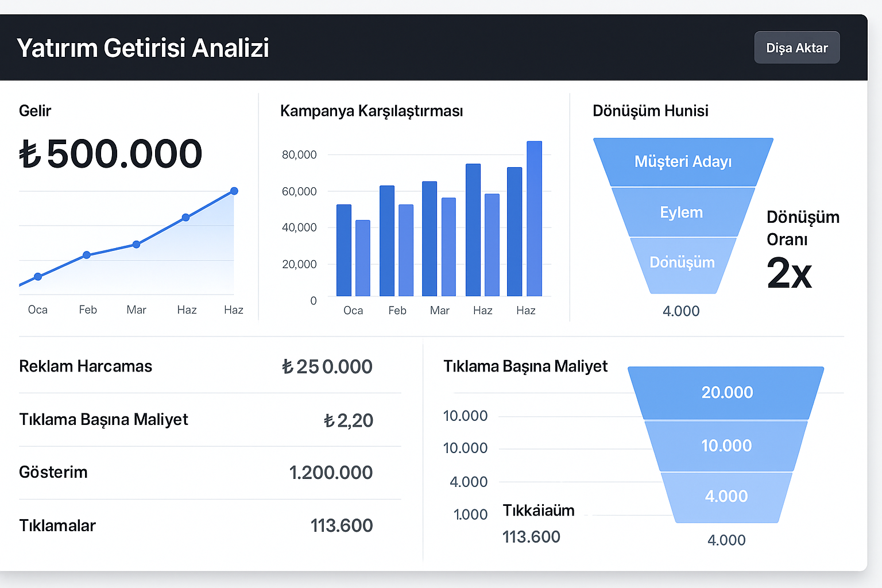Viewport: 882px width, 588px height.
Task: Click the Oca bar in campaign chart
Action: (x=344, y=253)
